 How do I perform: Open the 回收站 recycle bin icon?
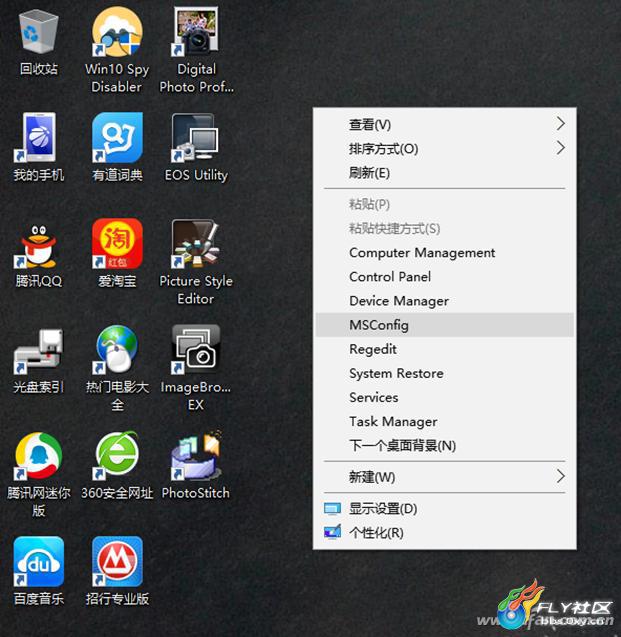click(39, 32)
